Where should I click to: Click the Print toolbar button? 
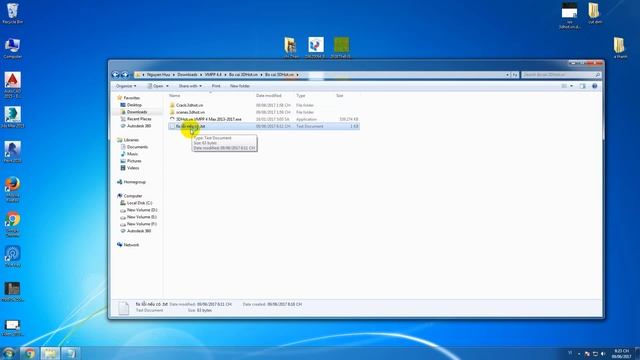216,86
